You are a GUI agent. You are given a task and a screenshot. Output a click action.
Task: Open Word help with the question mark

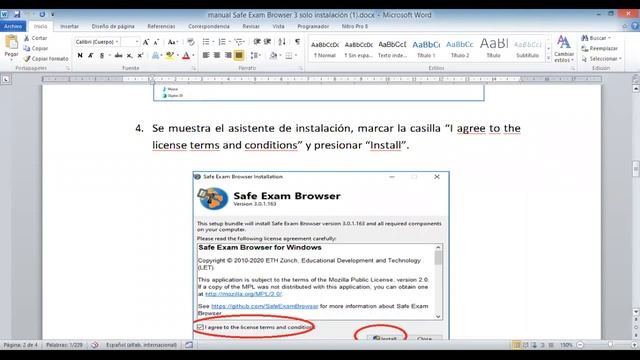point(635,26)
